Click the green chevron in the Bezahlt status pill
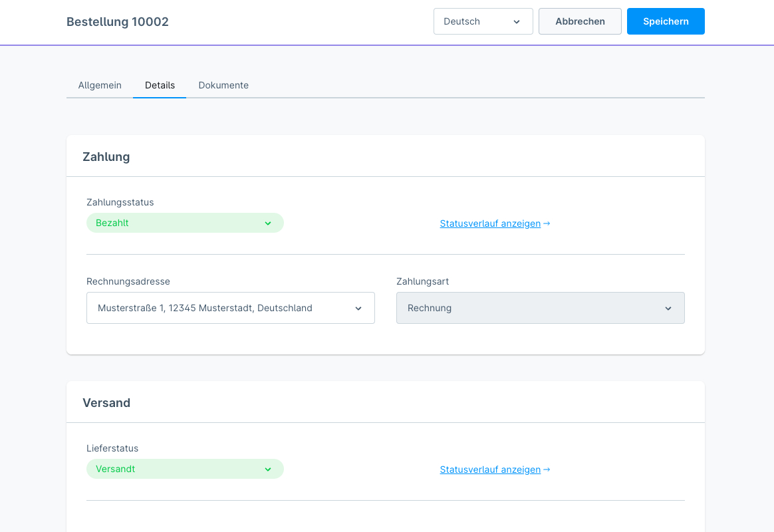The image size is (774, 532). 268,223
